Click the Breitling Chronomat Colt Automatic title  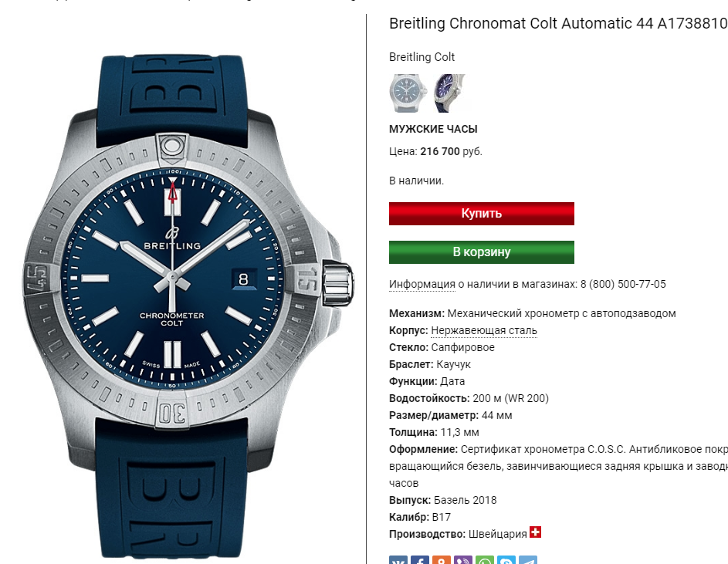click(558, 23)
